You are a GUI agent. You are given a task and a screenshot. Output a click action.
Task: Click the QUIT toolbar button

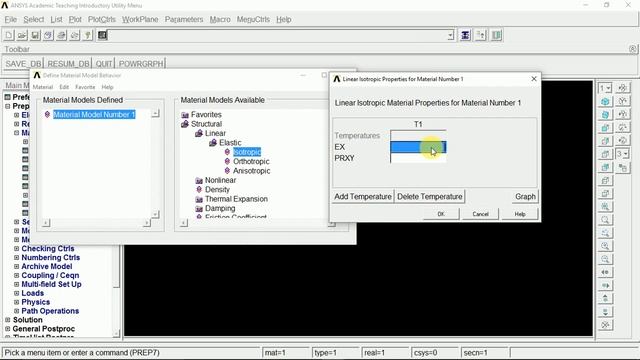pos(104,64)
